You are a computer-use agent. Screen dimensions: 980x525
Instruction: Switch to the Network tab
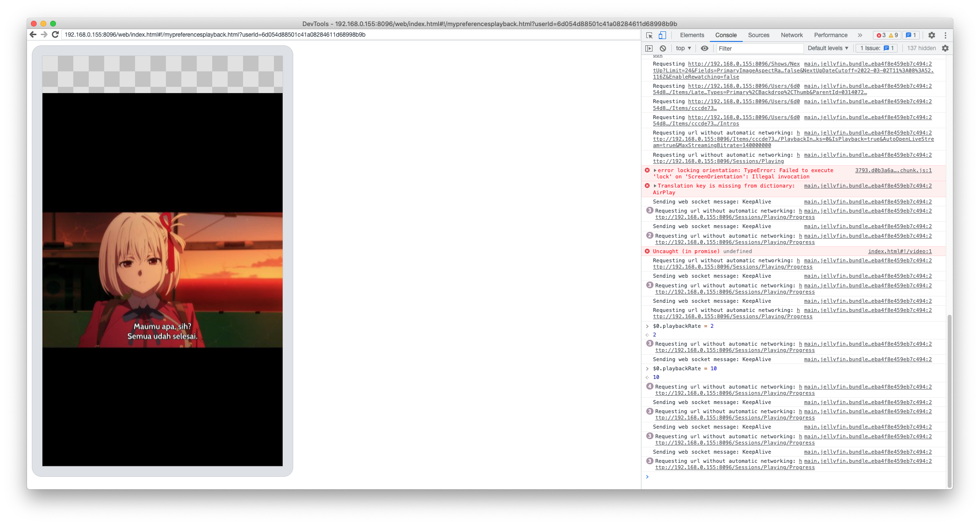point(791,35)
